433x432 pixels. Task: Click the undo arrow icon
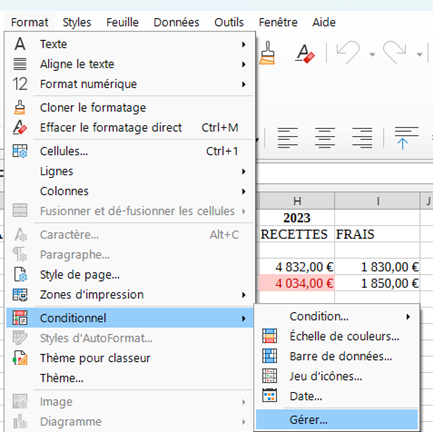[348, 53]
